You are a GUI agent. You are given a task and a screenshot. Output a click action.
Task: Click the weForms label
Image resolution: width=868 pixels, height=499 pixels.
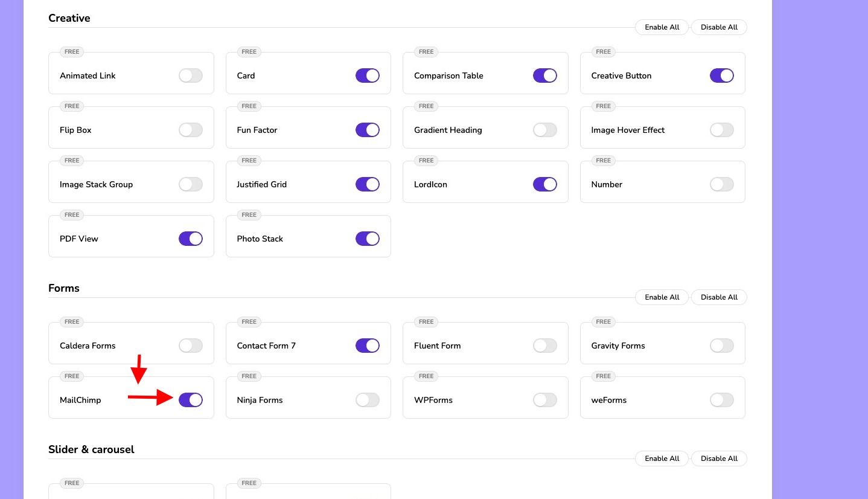609,400
